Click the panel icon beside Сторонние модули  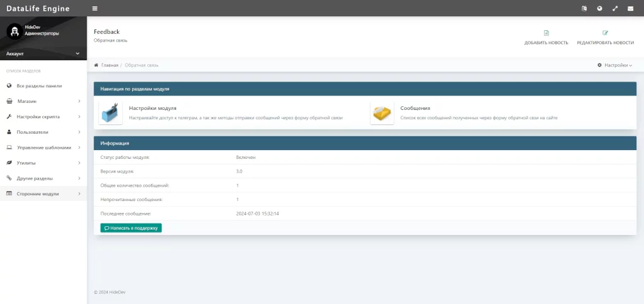(x=9, y=193)
